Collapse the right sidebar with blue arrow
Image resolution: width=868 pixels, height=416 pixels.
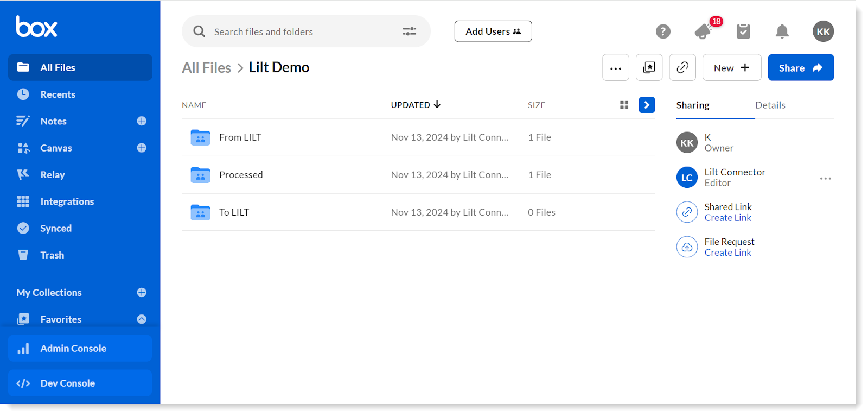[647, 105]
